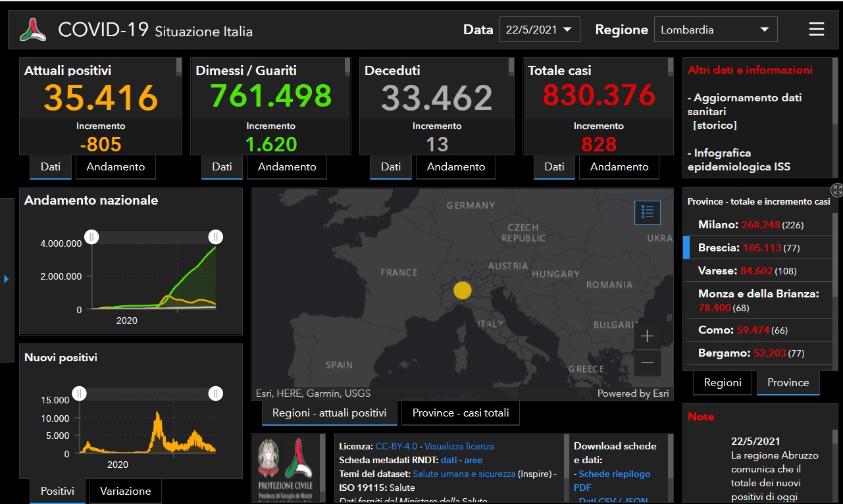Open the Regione dropdown showing Lombardia
The height and width of the screenshot is (504, 843).
(715, 30)
